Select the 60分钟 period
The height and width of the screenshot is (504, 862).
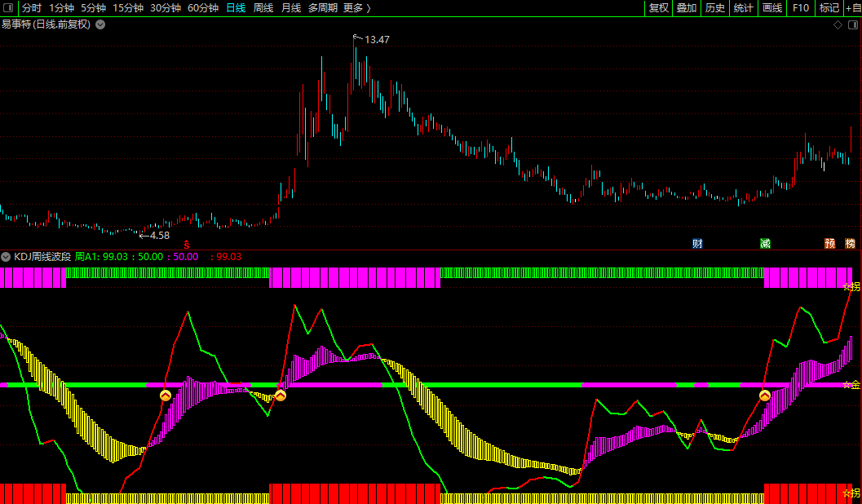[x=203, y=8]
